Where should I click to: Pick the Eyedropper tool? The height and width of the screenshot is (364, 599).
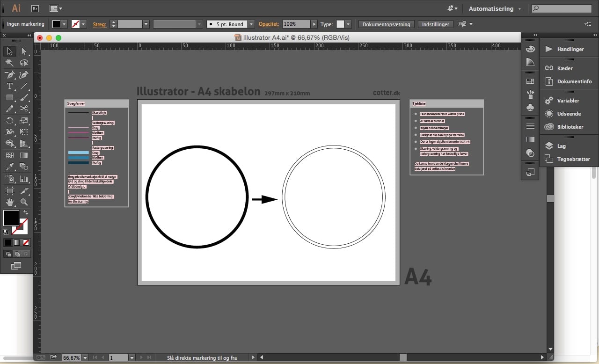coord(9,167)
